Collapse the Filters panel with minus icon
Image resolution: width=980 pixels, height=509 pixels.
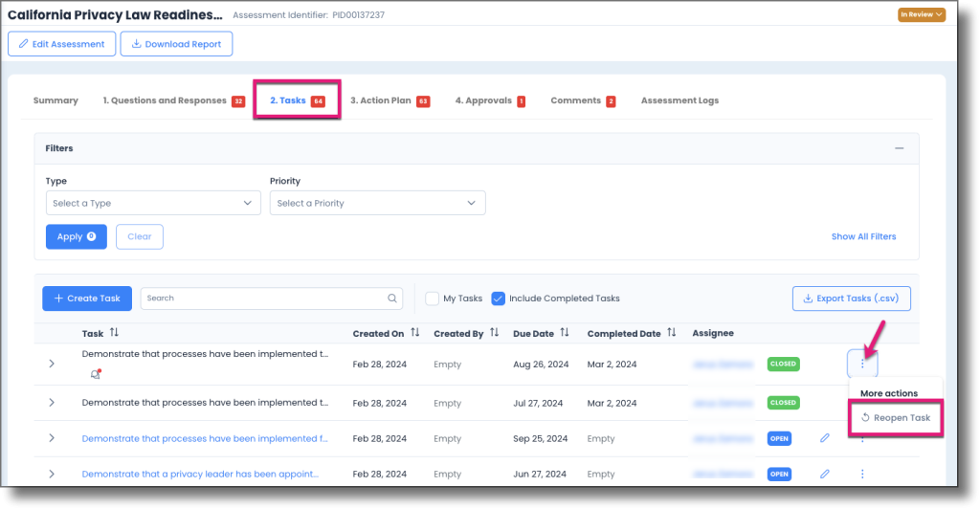coord(899,148)
